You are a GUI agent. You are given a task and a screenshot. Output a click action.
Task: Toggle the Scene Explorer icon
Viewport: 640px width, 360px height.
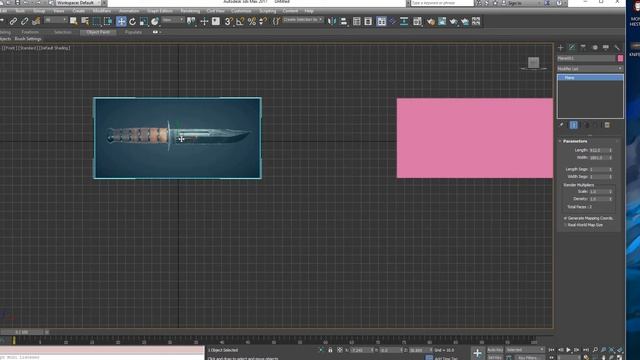pyautogui.click(x=357, y=21)
